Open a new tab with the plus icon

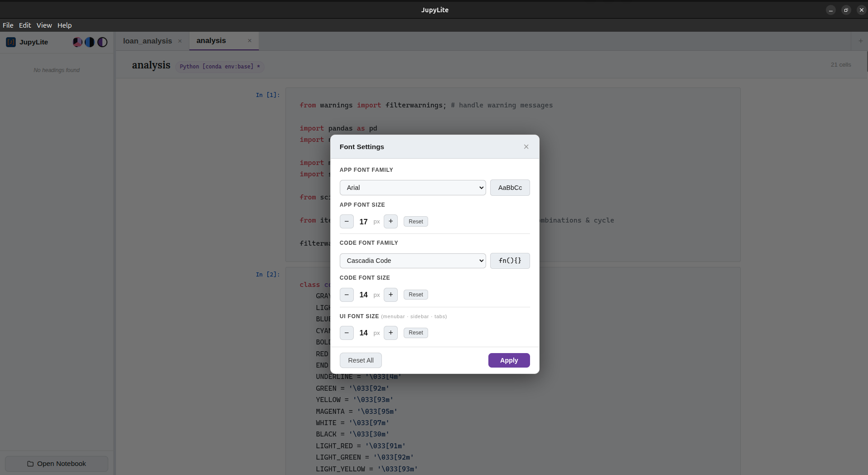pos(860,41)
